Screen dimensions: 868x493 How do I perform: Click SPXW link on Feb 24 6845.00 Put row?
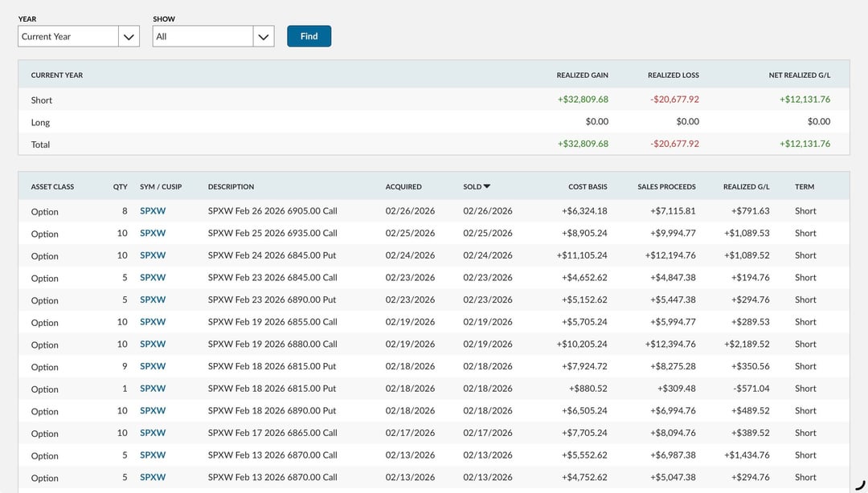153,255
